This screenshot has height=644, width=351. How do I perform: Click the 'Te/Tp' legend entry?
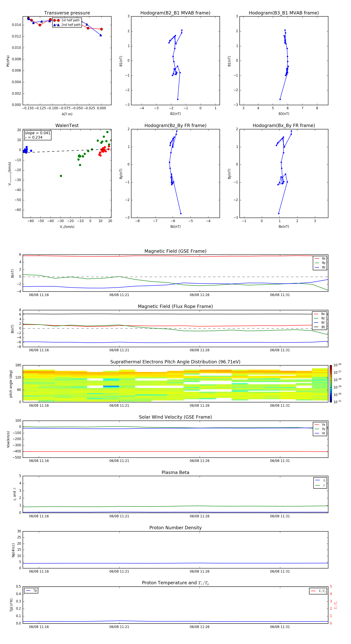(x=318, y=591)
